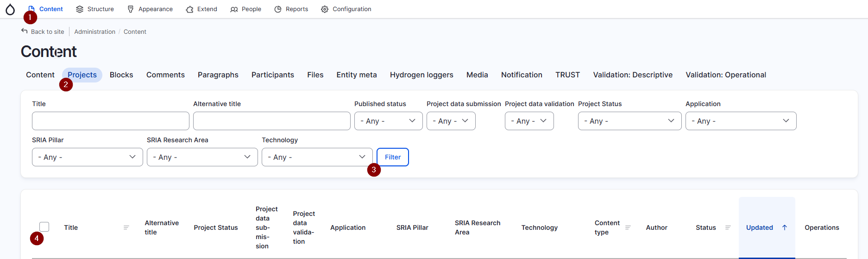Expand the Application filter dropdown

(741, 121)
